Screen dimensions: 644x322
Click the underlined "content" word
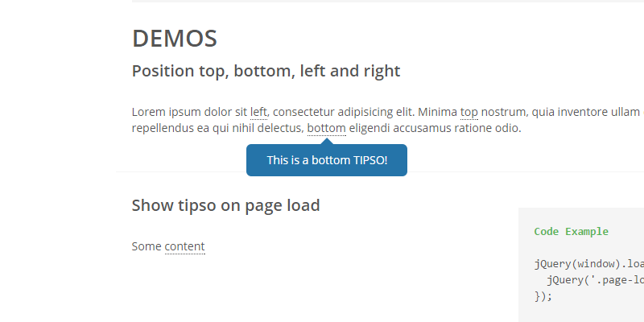(184, 246)
